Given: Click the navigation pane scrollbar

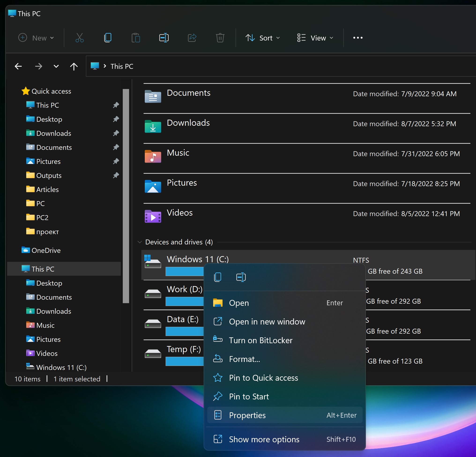Looking at the screenshot, I should coord(126,196).
